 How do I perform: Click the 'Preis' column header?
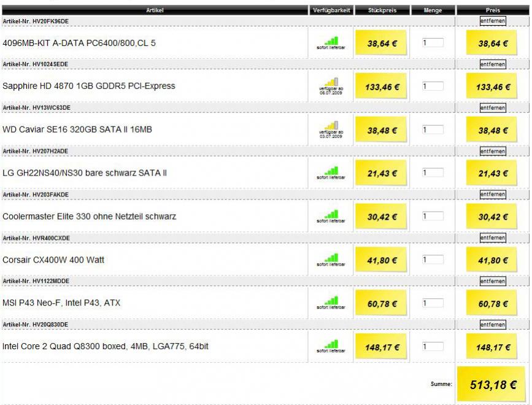click(x=493, y=10)
